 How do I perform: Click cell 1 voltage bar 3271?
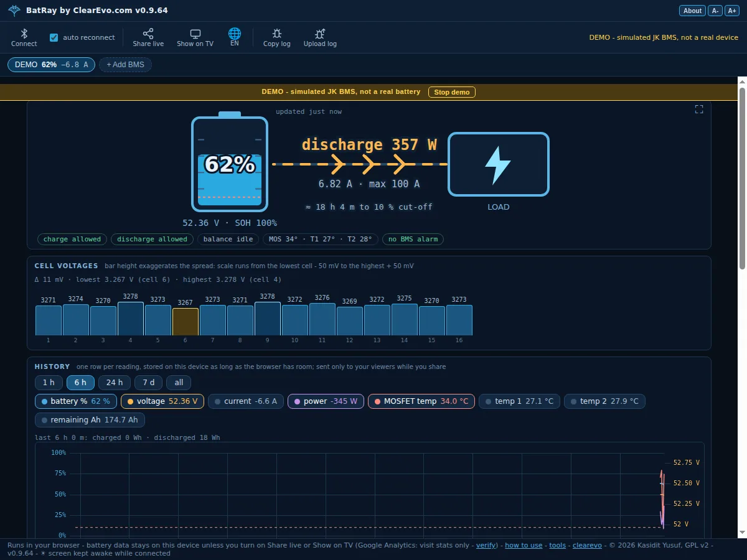[x=49, y=320]
